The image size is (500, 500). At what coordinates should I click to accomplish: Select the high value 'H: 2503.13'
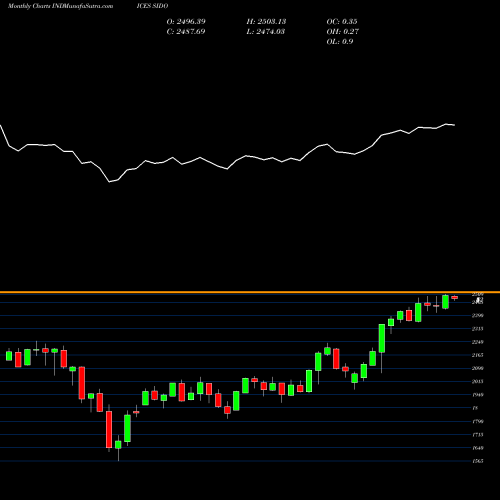266,21
